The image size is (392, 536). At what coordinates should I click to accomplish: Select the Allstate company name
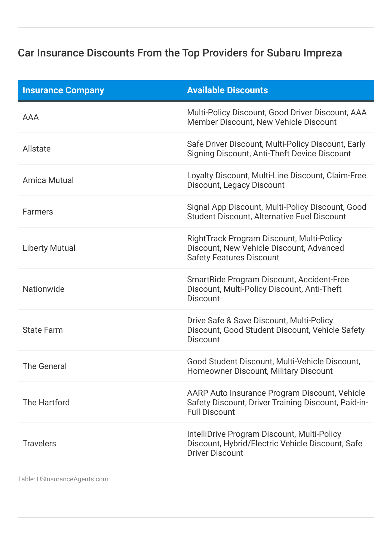click(x=37, y=149)
